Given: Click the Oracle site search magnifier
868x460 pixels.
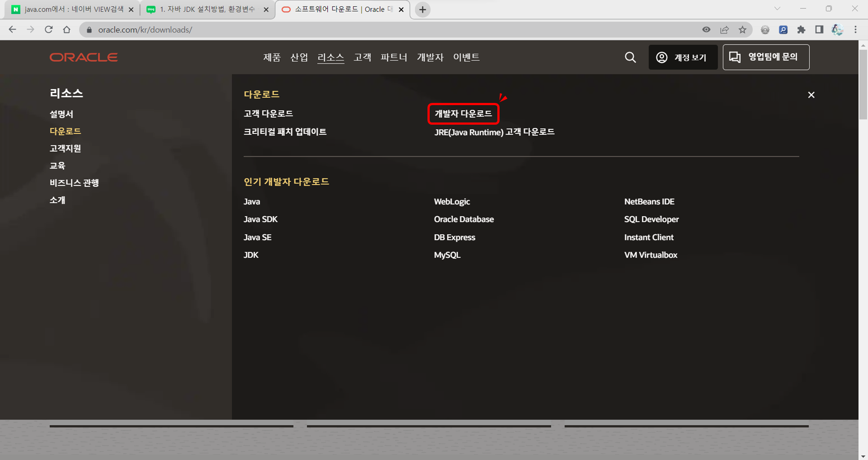Looking at the screenshot, I should (x=630, y=57).
